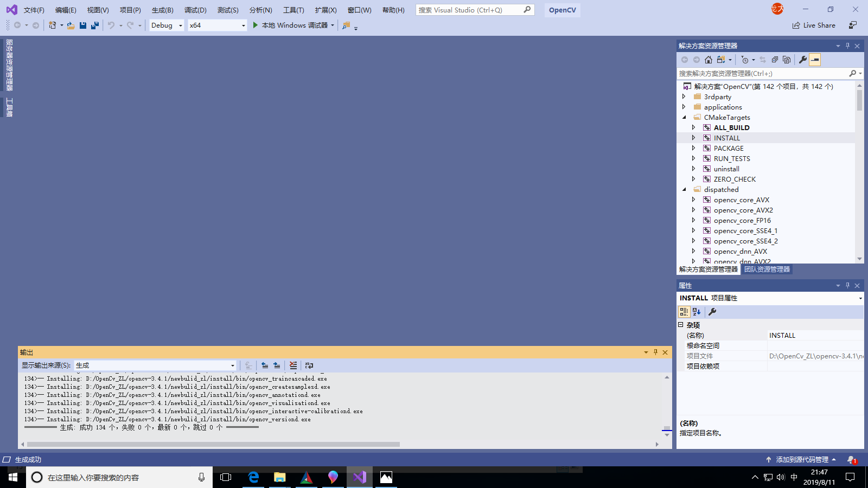Toggle Word Wrap in Output panel
This screenshot has height=488, width=868.
[x=309, y=365]
